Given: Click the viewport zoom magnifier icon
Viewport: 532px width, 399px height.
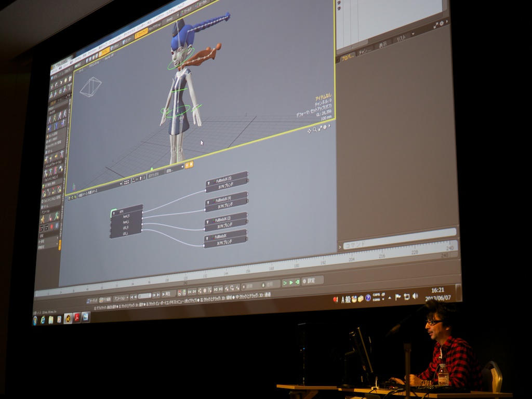Looking at the screenshot, I should coord(315,129).
